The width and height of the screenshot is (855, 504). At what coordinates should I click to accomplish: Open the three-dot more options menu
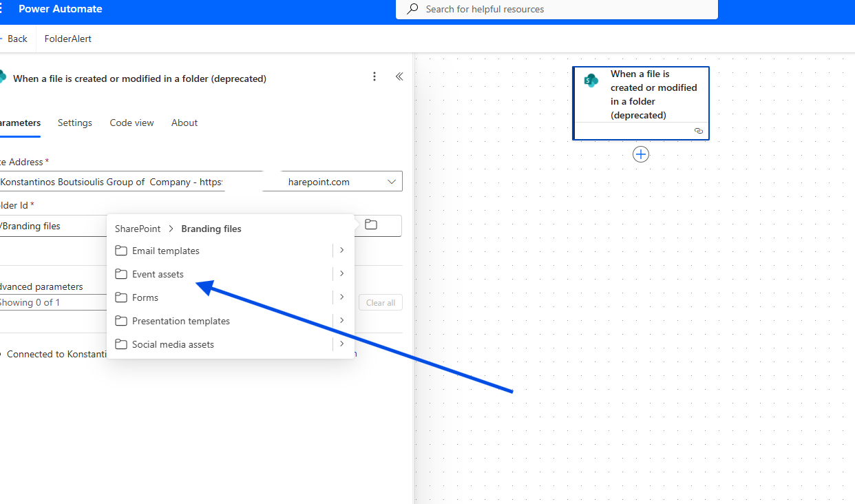point(374,76)
